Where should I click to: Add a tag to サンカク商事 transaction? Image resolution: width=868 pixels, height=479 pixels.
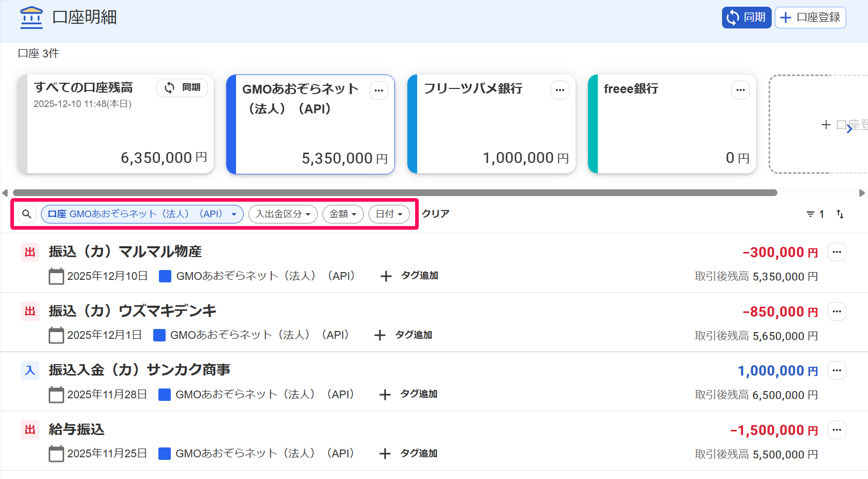tap(408, 394)
